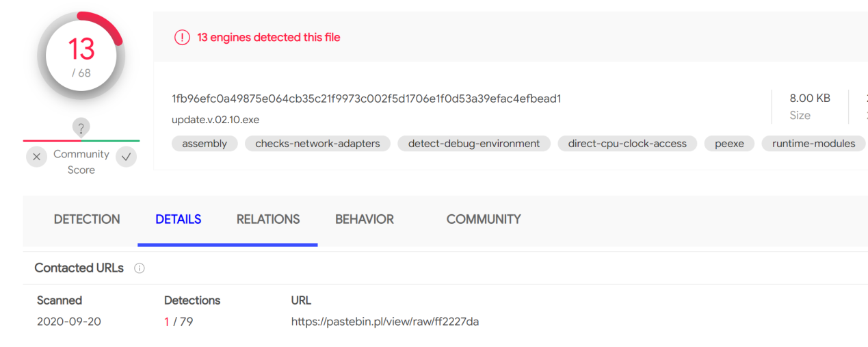Click the direct-cpu-clock-access tag
Screen dimensions: 868x347
point(627,144)
